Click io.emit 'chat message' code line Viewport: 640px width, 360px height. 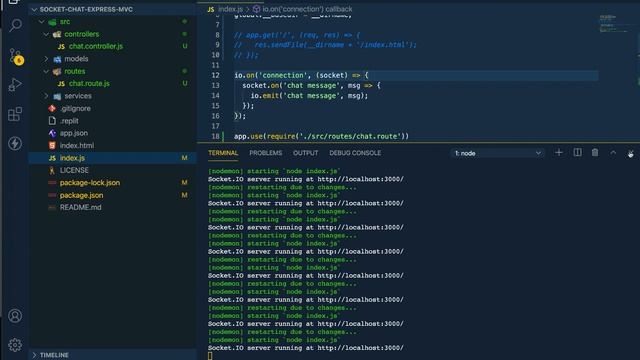pyautogui.click(x=309, y=96)
